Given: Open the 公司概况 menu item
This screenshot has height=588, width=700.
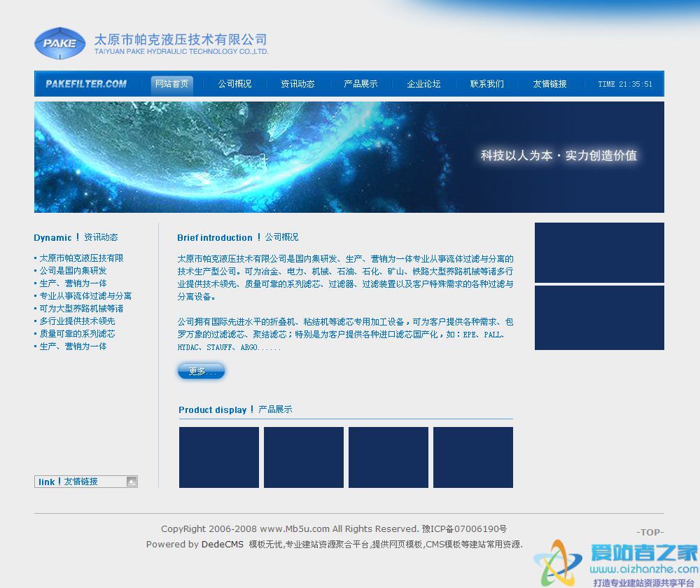Looking at the screenshot, I should point(234,83).
